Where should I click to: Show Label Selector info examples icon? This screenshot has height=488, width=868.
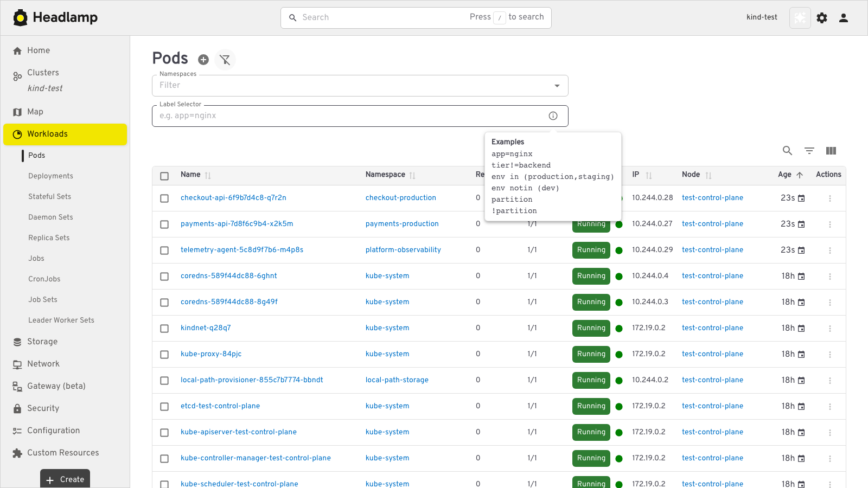point(553,115)
